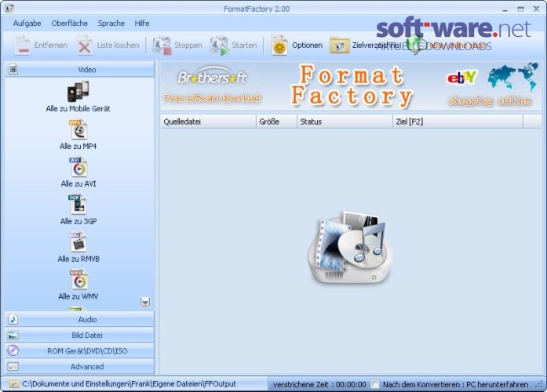Collapse the Video section header
This screenshot has width=547, height=392.
pos(79,69)
